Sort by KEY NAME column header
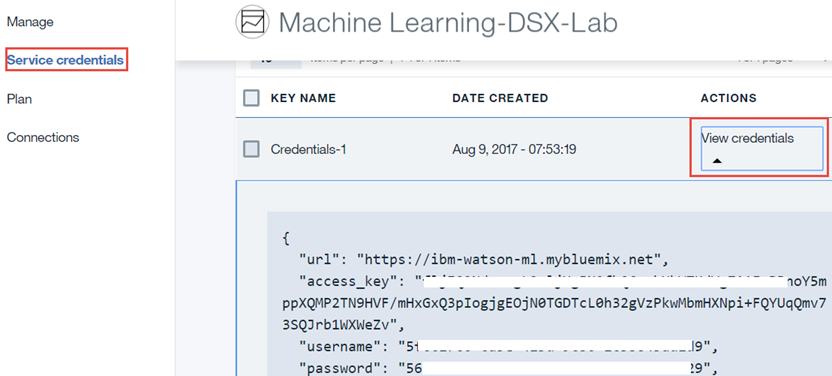 pyautogui.click(x=303, y=98)
